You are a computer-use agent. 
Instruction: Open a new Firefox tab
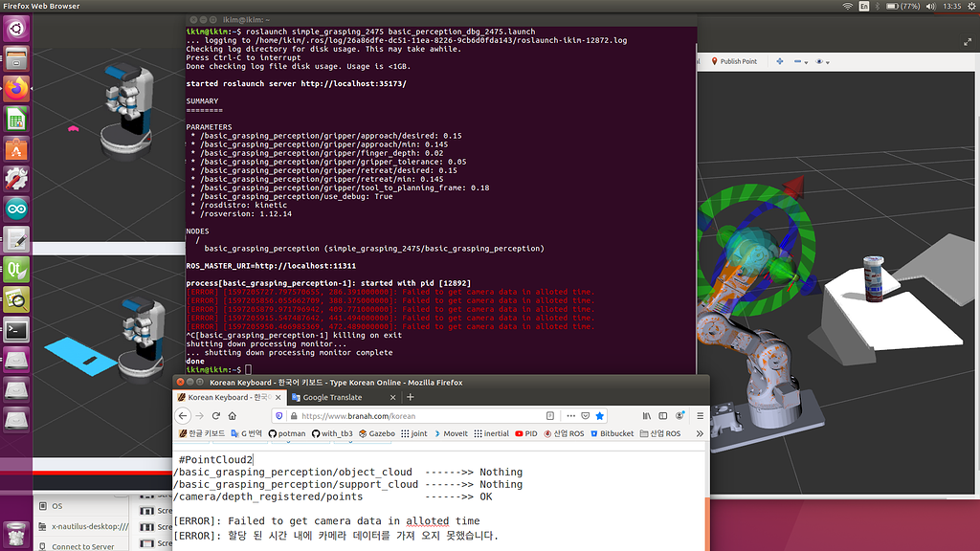410,397
